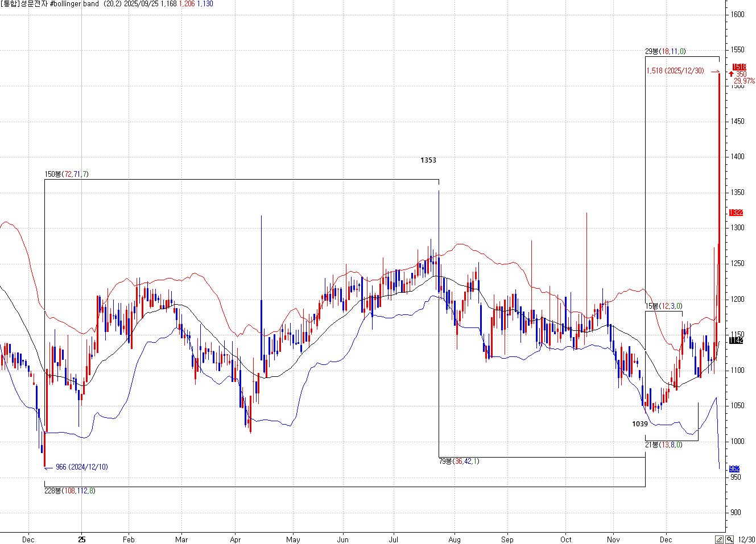Click the 1,518 (2025/12/30) high marker
Viewport: 756px width, 544px height.
(x=675, y=71)
